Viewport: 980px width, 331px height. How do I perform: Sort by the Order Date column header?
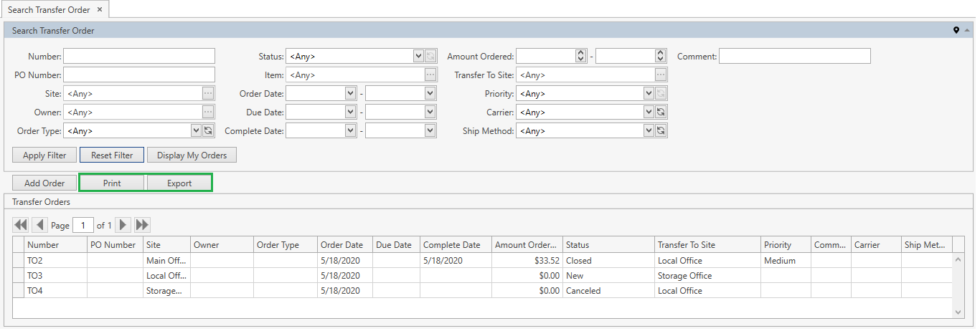tap(344, 245)
